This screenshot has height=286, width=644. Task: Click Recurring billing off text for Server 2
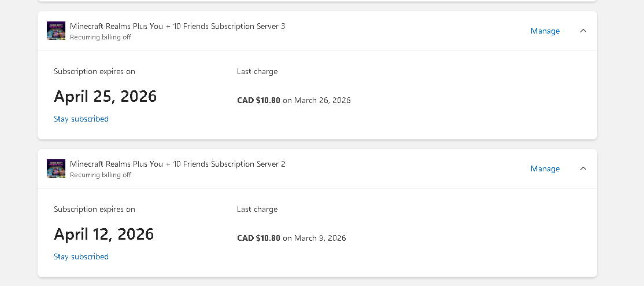[101, 175]
